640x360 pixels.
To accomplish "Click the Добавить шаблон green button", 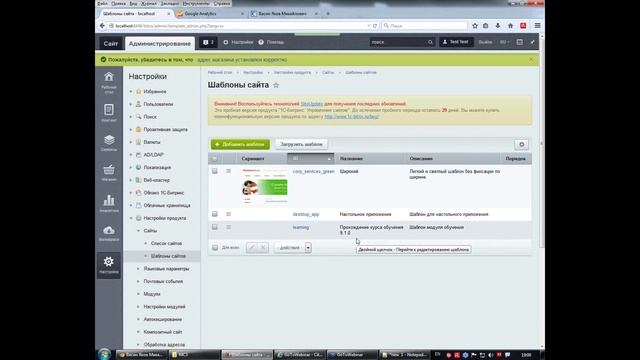I will pos(240,144).
